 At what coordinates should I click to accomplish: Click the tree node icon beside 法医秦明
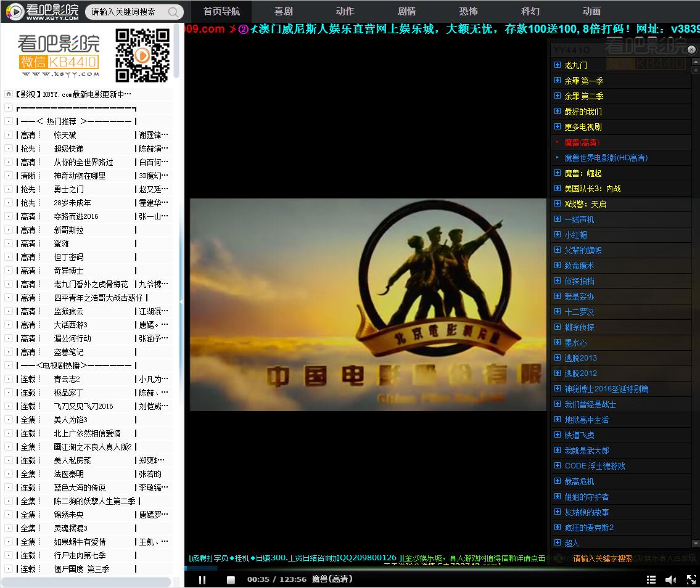[9, 474]
